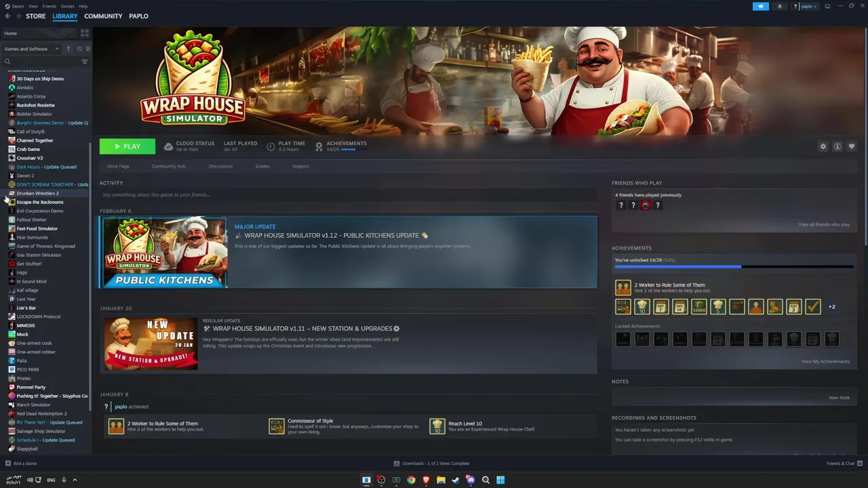
Task: Select Buckshot Roulette in game list
Action: click(x=35, y=105)
